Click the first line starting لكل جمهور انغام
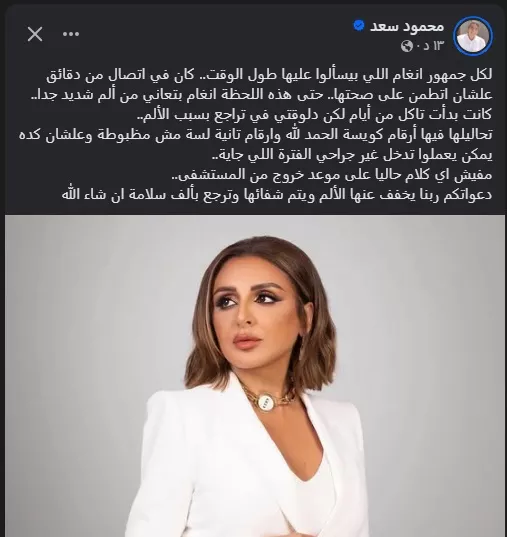Viewport: 507px width, 537px height. pos(269,75)
